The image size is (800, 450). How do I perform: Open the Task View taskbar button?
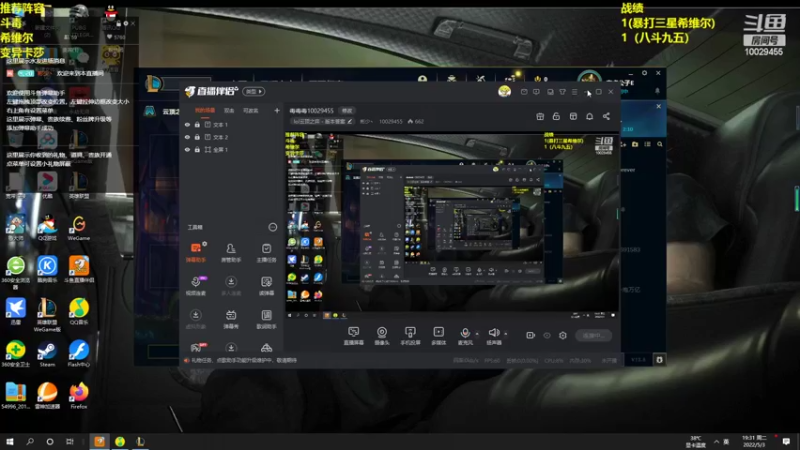pyautogui.click(x=69, y=441)
